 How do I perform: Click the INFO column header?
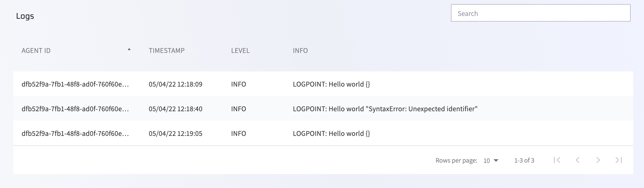pos(300,51)
